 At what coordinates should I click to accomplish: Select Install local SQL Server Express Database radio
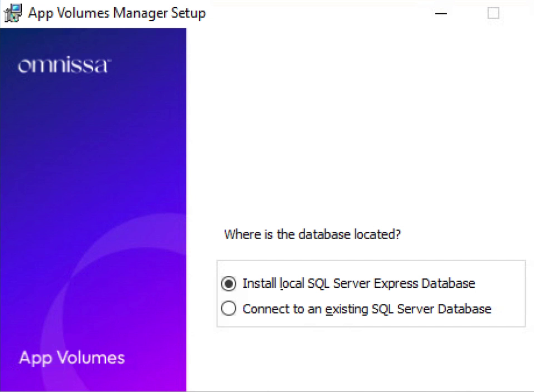228,284
